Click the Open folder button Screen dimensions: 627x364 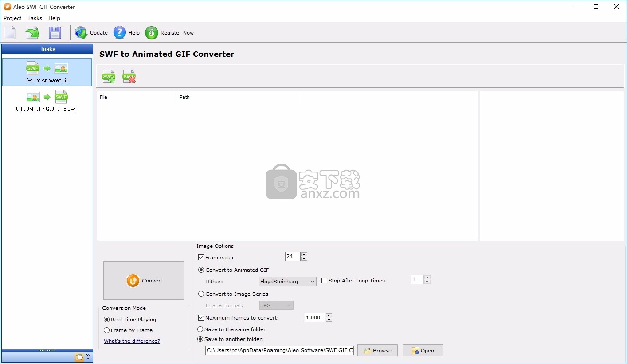[423, 351]
